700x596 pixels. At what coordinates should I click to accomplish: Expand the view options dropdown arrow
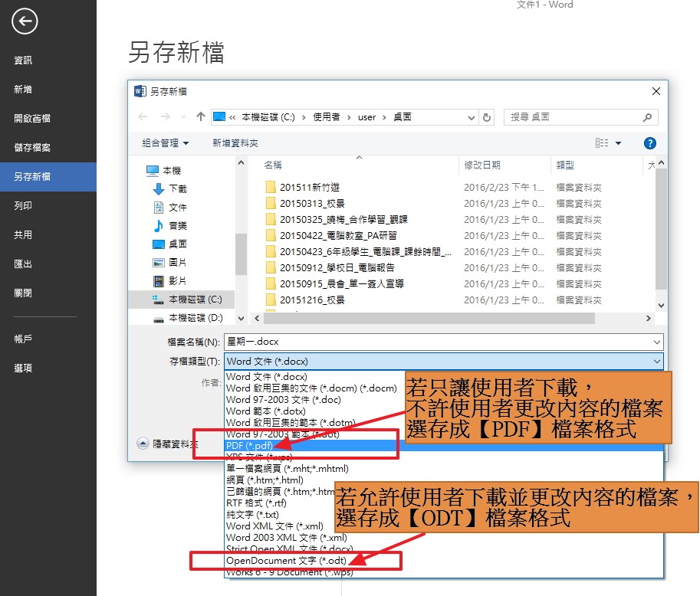(x=618, y=143)
